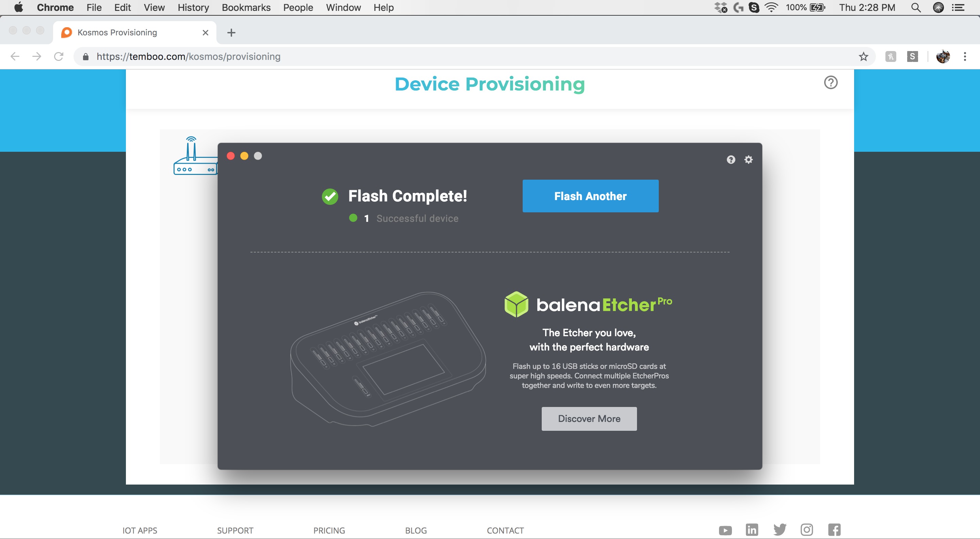
Task: Open the SUPPORT footer link
Action: pyautogui.click(x=235, y=530)
